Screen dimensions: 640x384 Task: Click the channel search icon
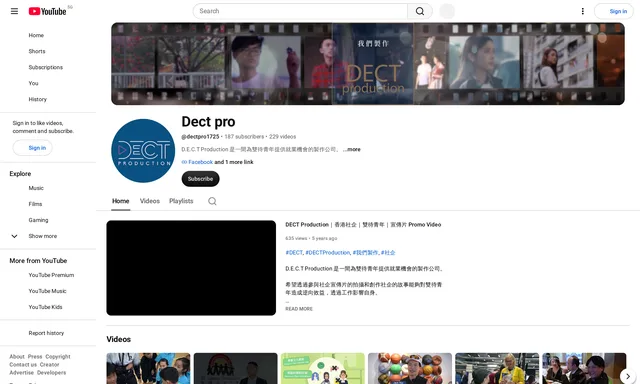[x=212, y=201]
